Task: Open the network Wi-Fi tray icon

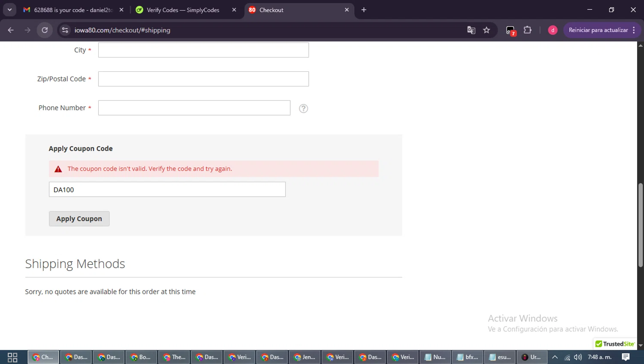Action: pyautogui.click(x=567, y=357)
